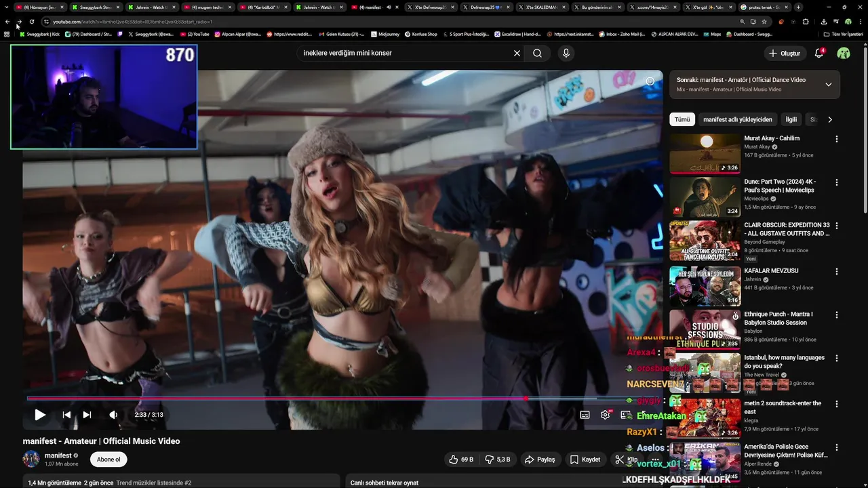Open the Midjourney bookmark
The height and width of the screenshot is (488, 868).
click(385, 34)
